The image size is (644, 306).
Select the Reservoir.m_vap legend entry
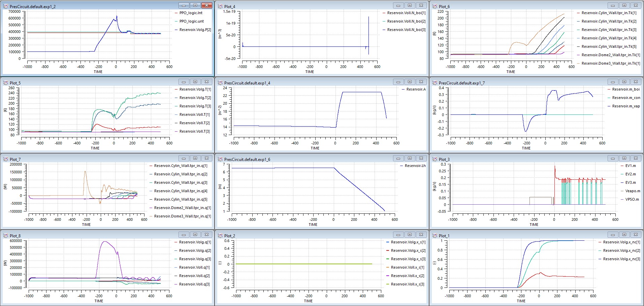click(x=624, y=106)
